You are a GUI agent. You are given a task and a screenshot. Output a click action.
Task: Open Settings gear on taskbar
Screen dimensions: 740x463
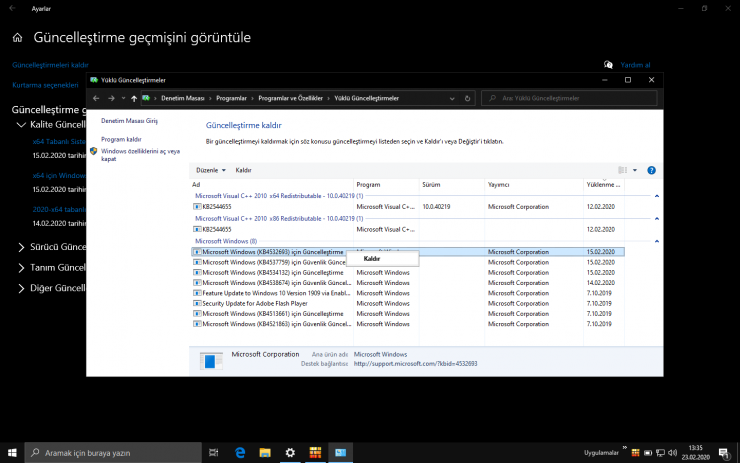tap(290, 453)
